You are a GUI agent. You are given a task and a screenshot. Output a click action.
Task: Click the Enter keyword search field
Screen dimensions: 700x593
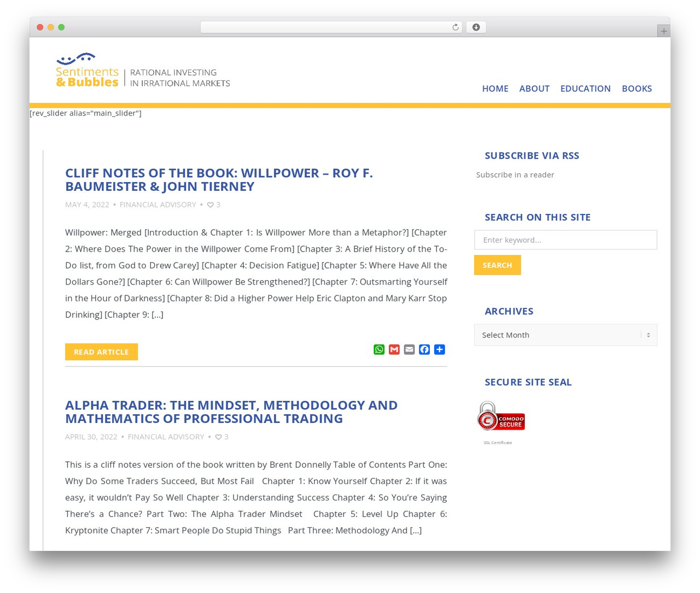pyautogui.click(x=565, y=240)
